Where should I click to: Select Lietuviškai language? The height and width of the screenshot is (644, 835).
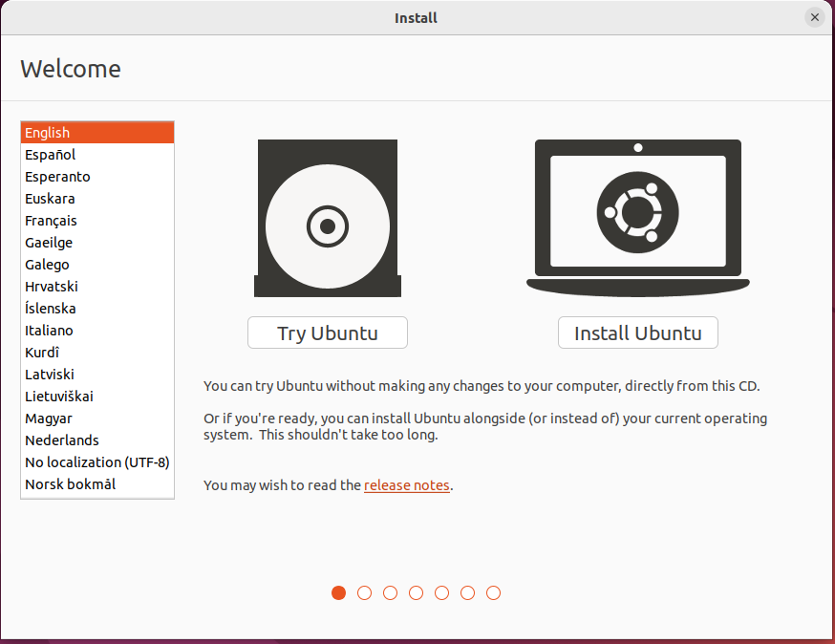(97, 397)
